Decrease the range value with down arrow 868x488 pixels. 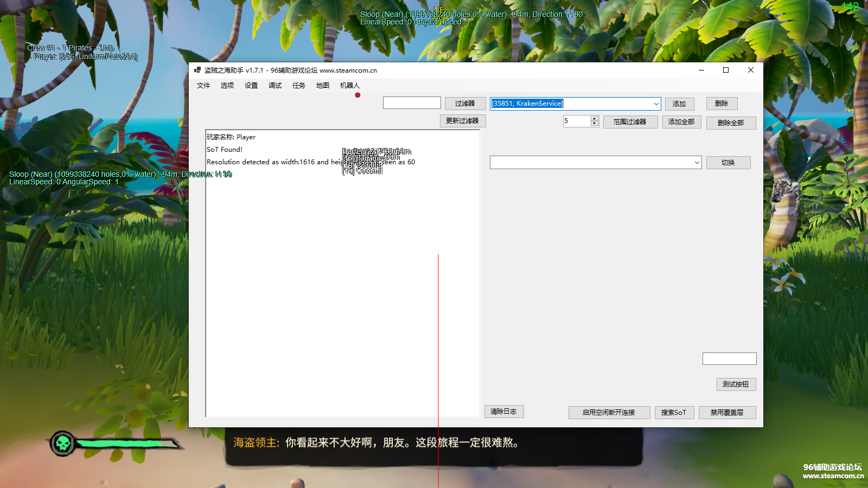(x=595, y=124)
